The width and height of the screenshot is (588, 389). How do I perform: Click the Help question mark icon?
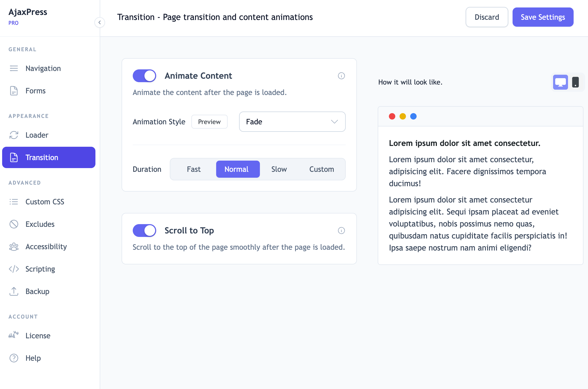(x=14, y=358)
